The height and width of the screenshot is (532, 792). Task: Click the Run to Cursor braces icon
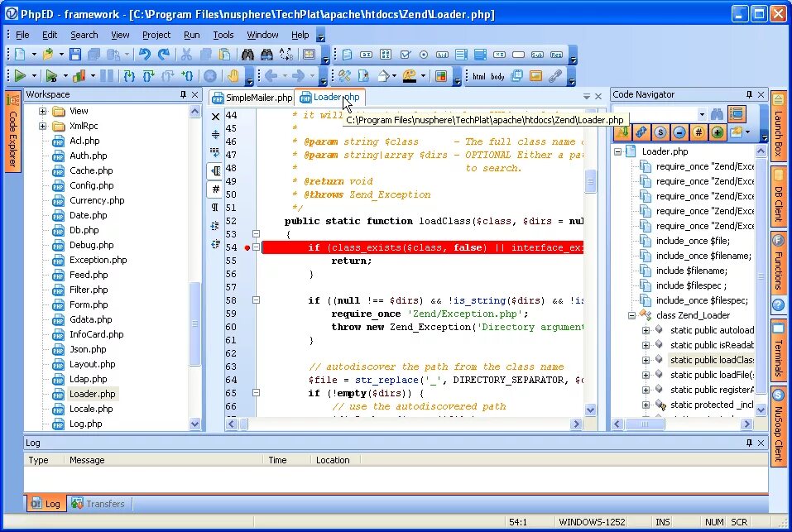[x=187, y=76]
